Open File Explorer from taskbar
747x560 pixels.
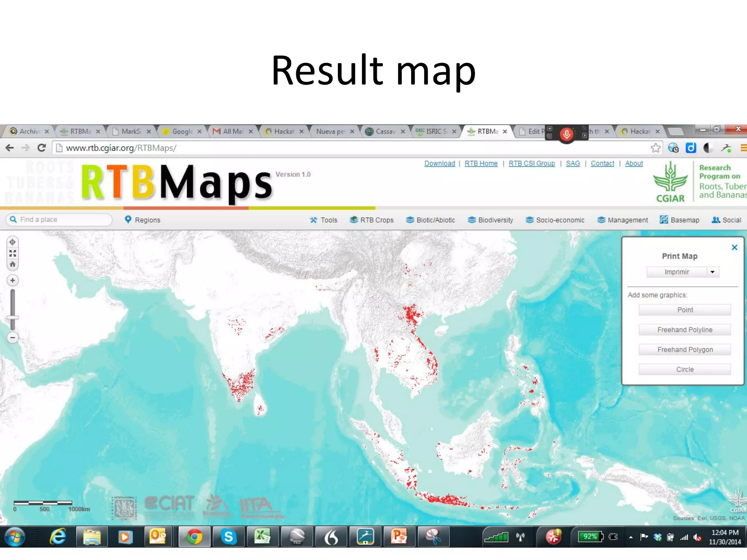coord(92,537)
